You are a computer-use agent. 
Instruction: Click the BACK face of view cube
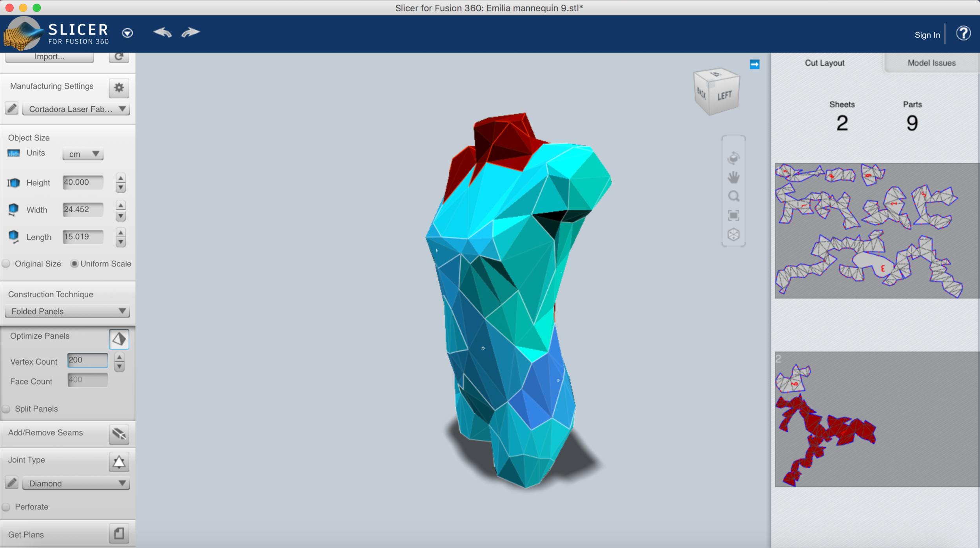coord(701,93)
